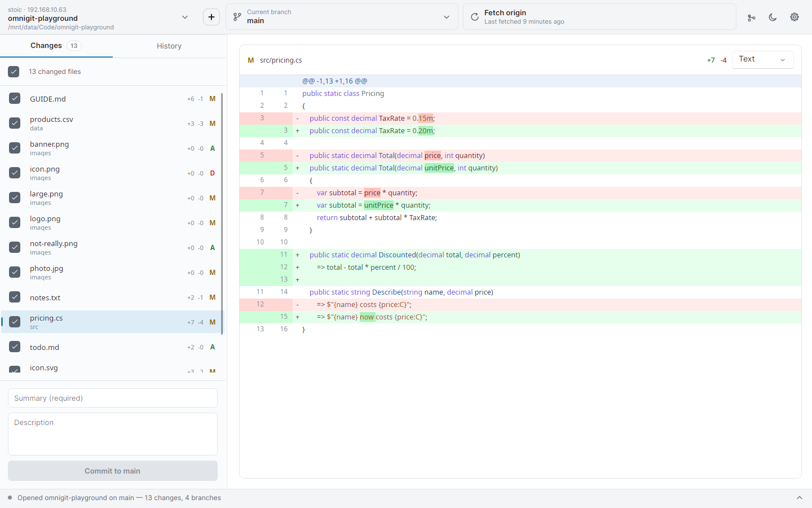Click the branch icon beside Current branch
This screenshot has width=812, height=508.
point(237,17)
